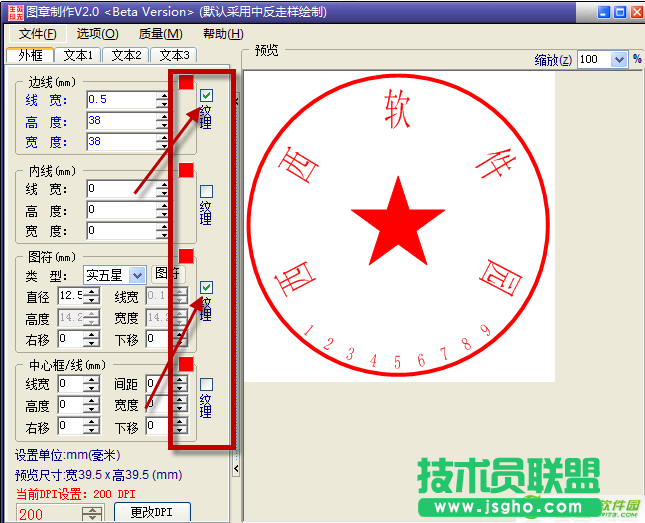This screenshot has height=523, width=645.
Task: Minimize the 图章制作 window
Action: coord(604,12)
